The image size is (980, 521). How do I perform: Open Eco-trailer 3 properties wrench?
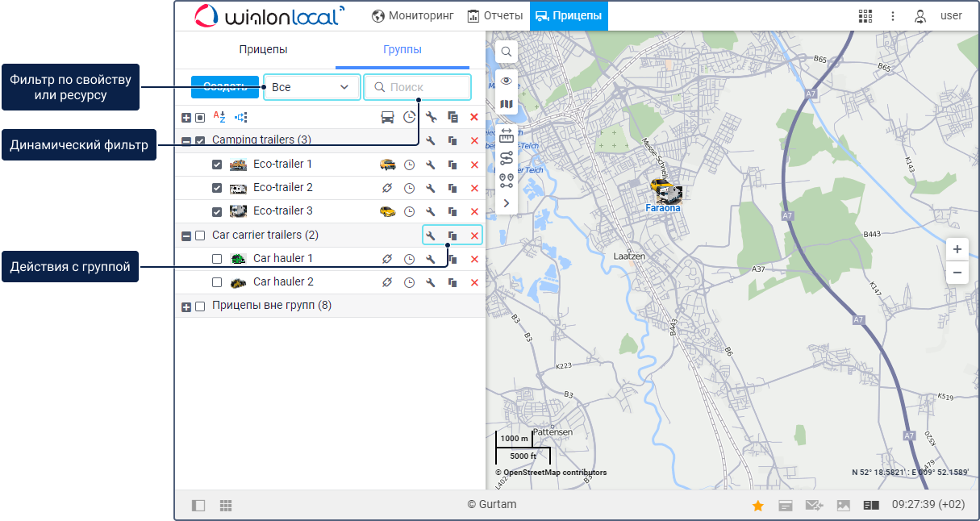click(431, 211)
